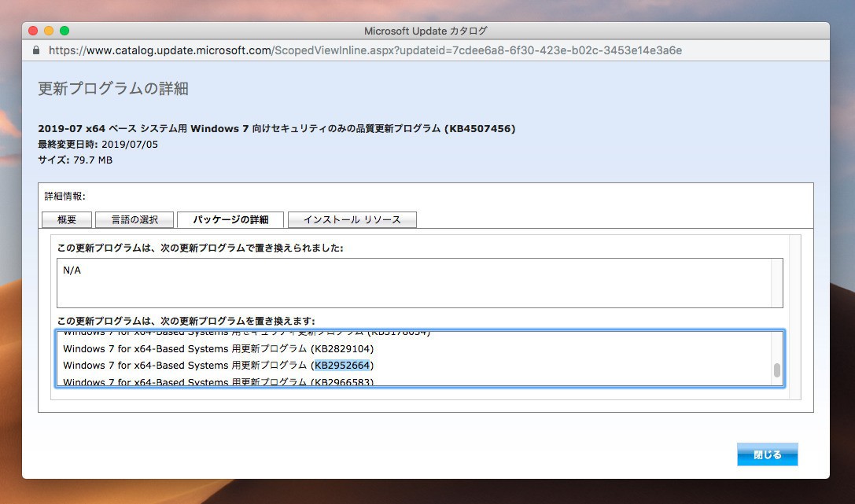Viewport: 855px width, 504px height.
Task: Switch to the 言語の選択 tab
Action: [x=135, y=219]
